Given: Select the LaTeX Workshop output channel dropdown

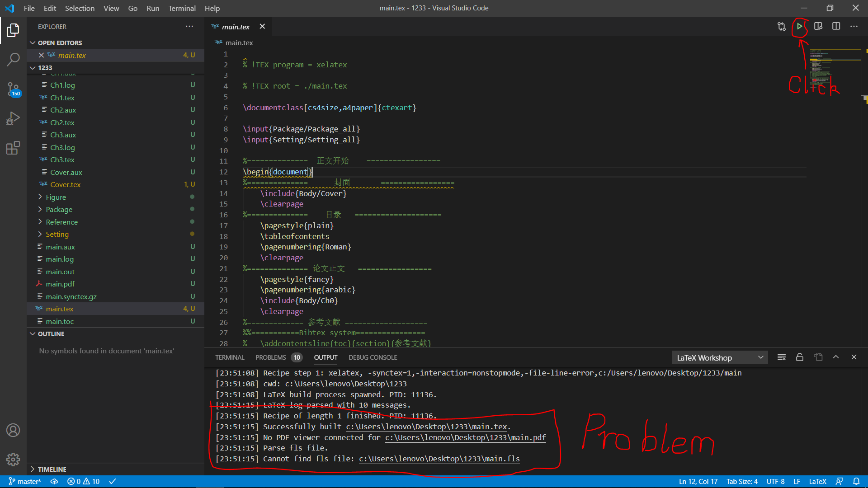Looking at the screenshot, I should coord(720,357).
